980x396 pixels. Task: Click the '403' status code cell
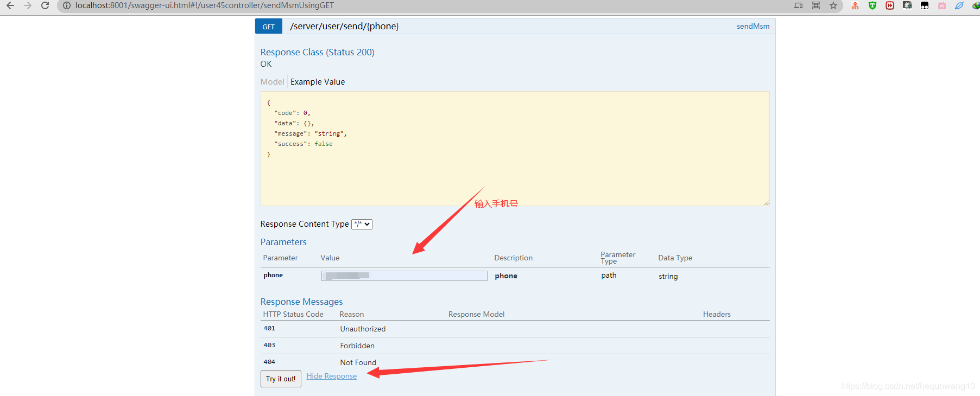click(269, 345)
